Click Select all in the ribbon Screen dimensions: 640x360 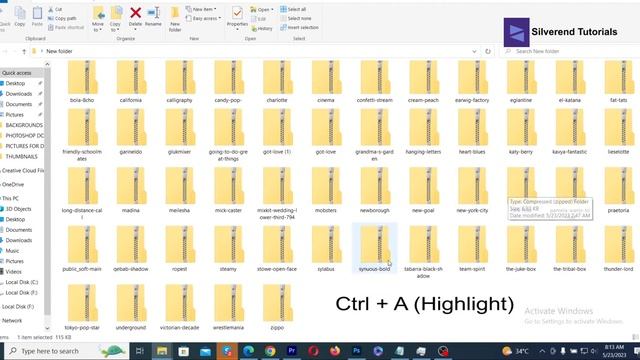(x=293, y=9)
